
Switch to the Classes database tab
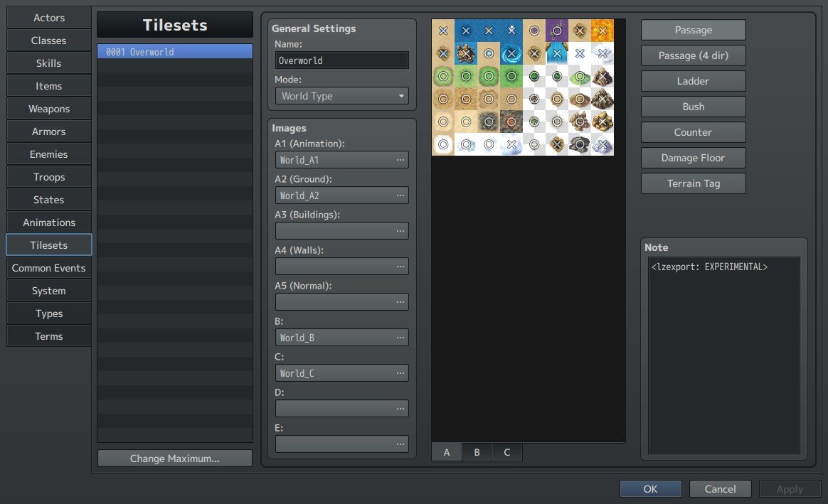coord(48,41)
